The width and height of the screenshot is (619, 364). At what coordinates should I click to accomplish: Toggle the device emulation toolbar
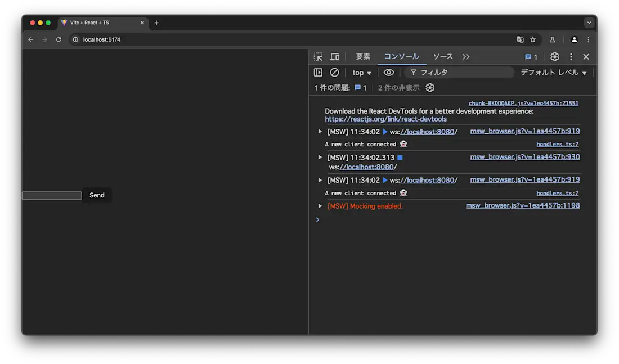click(x=334, y=56)
